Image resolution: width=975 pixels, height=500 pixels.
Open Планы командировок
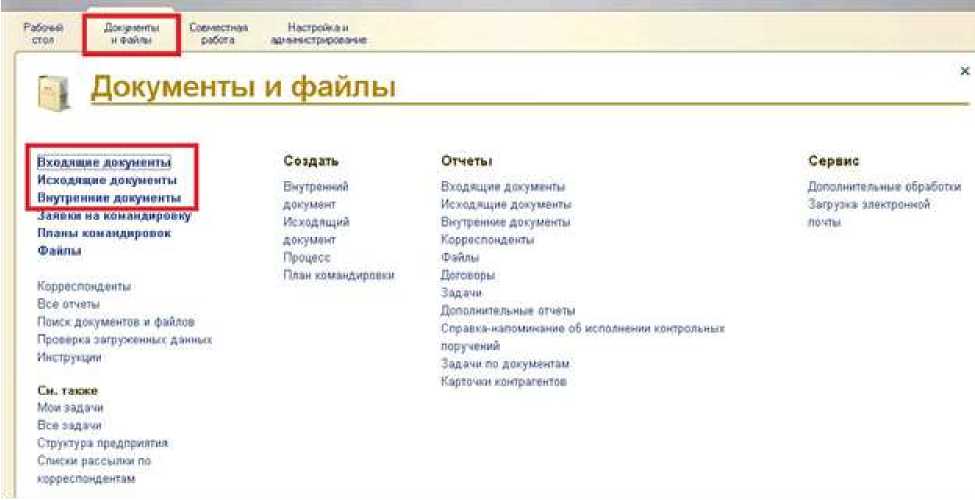104,233
